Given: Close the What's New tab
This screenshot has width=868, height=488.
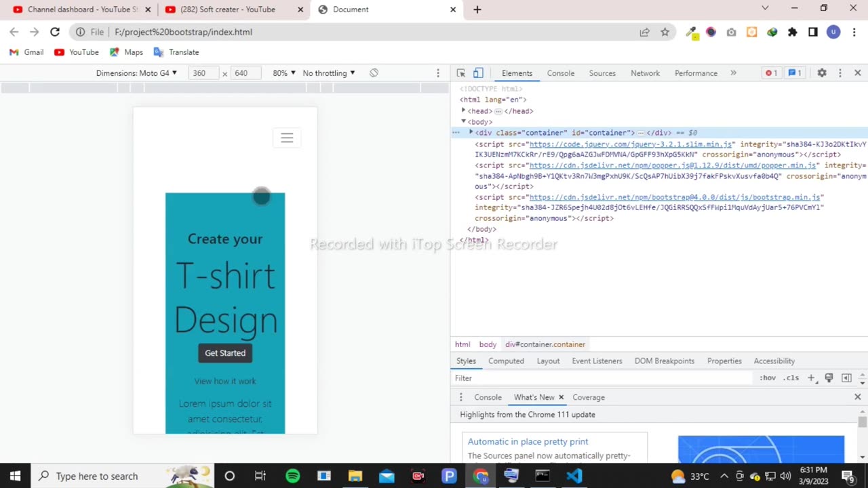Looking at the screenshot, I should (x=561, y=397).
